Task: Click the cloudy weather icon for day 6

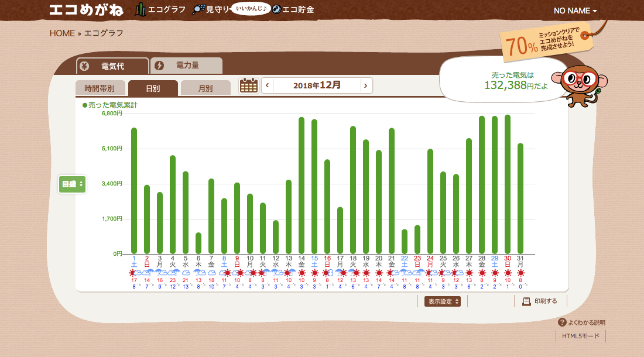Action: [x=199, y=273]
